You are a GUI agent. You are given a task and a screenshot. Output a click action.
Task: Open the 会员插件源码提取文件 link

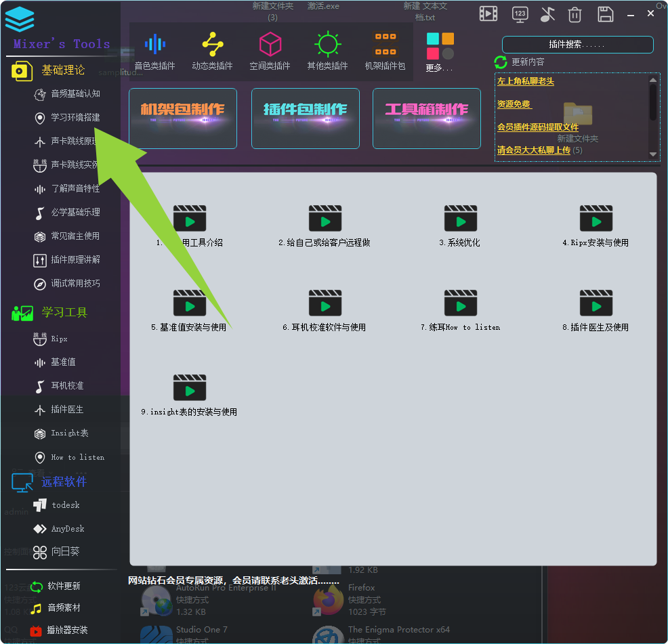point(538,127)
